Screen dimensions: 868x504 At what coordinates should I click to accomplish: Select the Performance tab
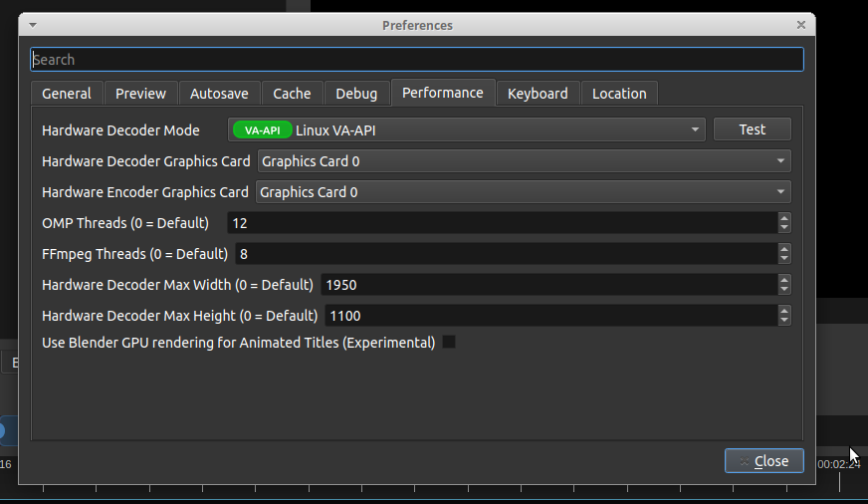click(442, 93)
